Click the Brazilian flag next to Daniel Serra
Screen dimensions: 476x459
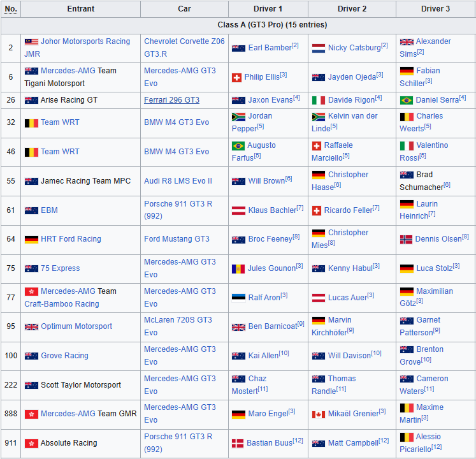[x=406, y=100]
